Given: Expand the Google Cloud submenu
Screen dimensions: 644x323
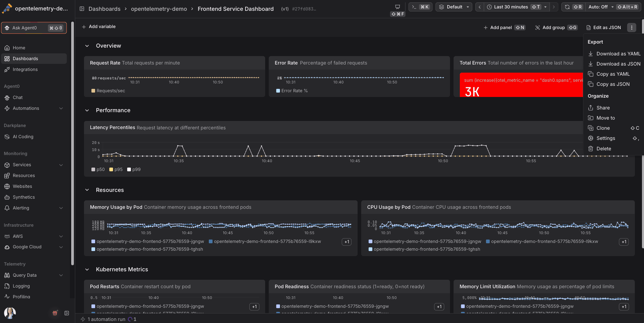Looking at the screenshot, I should coord(61,247).
